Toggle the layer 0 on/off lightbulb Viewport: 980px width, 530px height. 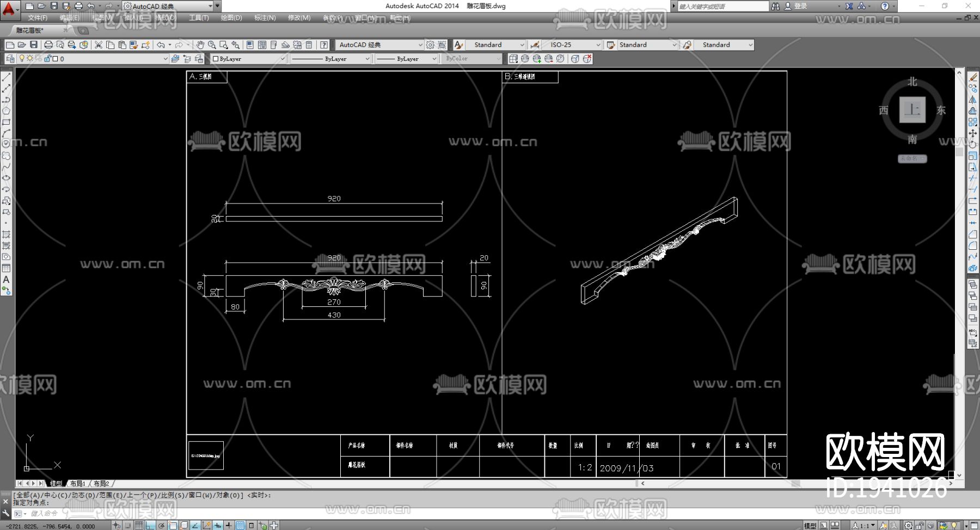[x=22, y=59]
